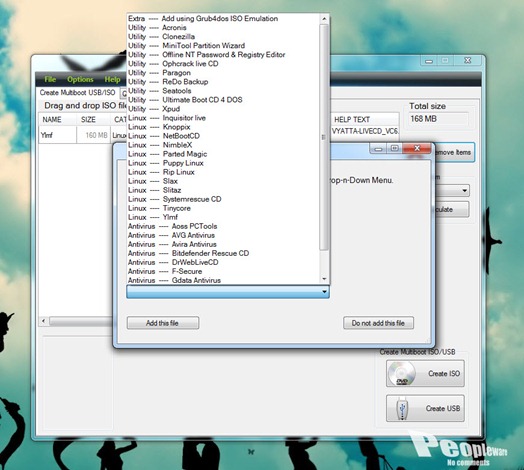524x470 pixels.
Task: Minimize the main multiboot window
Action: coord(429,61)
